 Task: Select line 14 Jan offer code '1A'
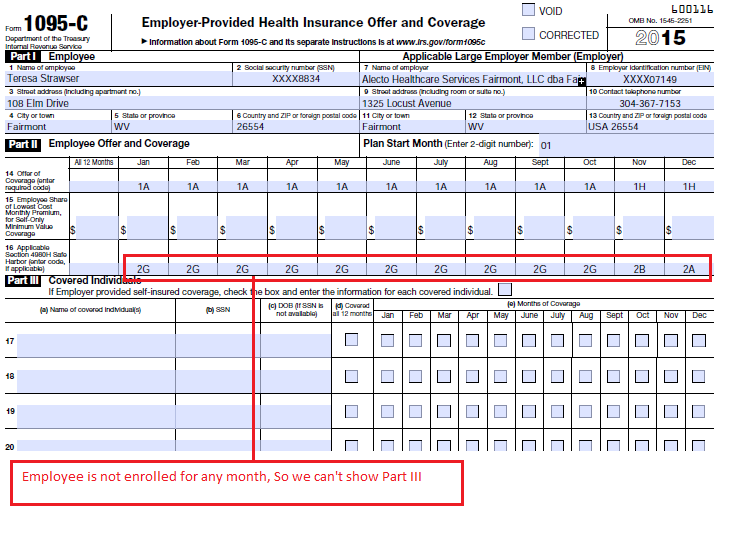coord(144,186)
